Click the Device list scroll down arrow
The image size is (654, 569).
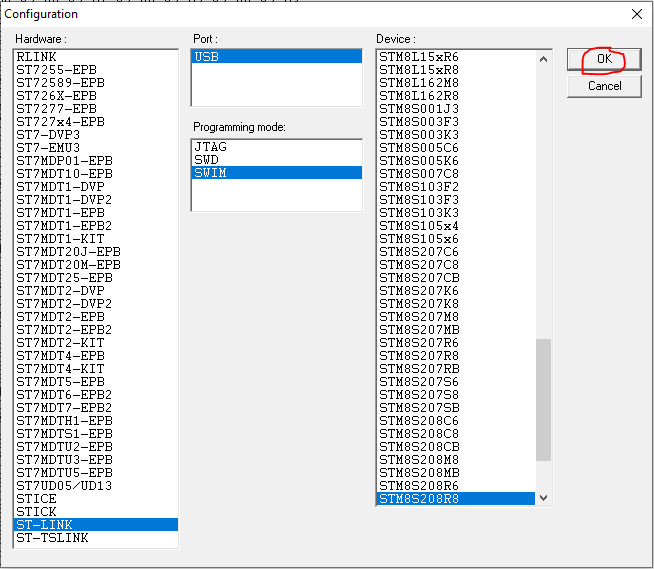coord(543,498)
